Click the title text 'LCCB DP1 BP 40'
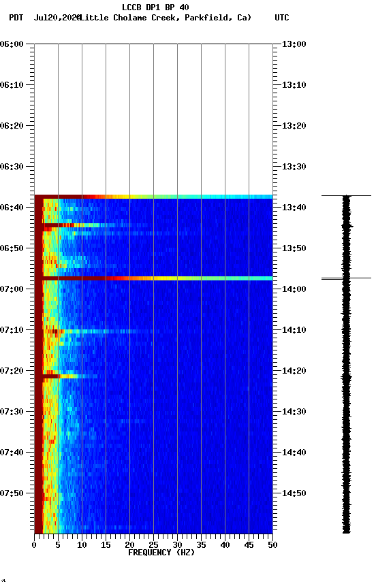 click(x=155, y=7)
